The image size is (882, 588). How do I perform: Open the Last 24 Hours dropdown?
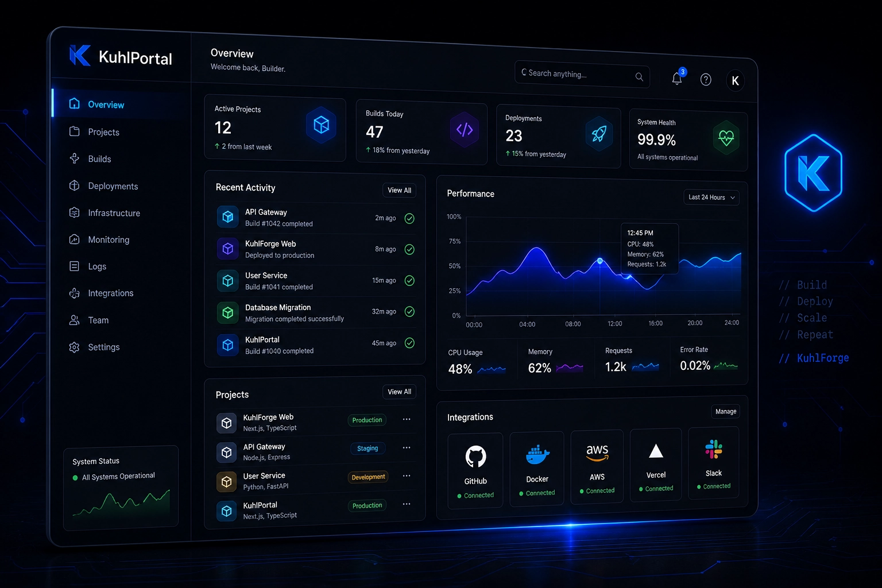pyautogui.click(x=711, y=198)
